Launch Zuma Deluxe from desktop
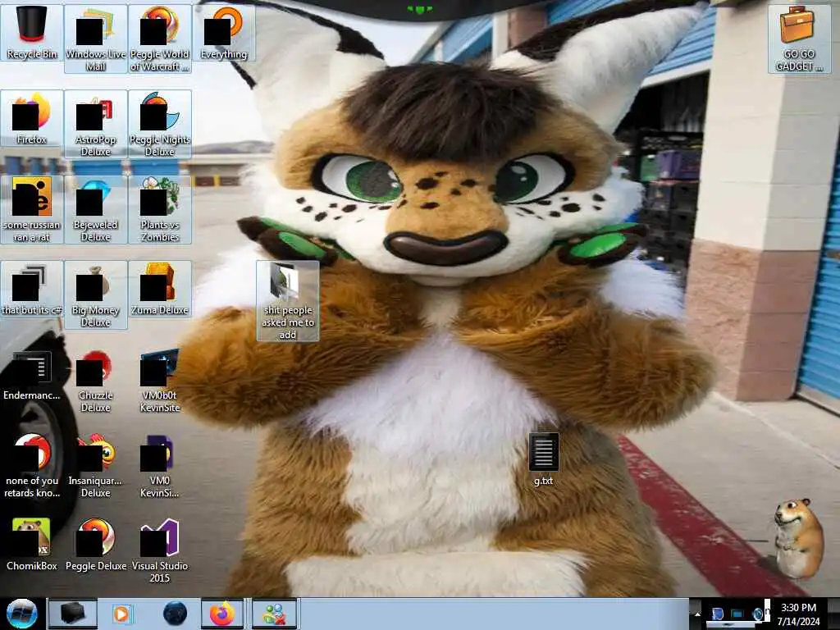Image resolution: width=840 pixels, height=630 pixels. coord(160,290)
